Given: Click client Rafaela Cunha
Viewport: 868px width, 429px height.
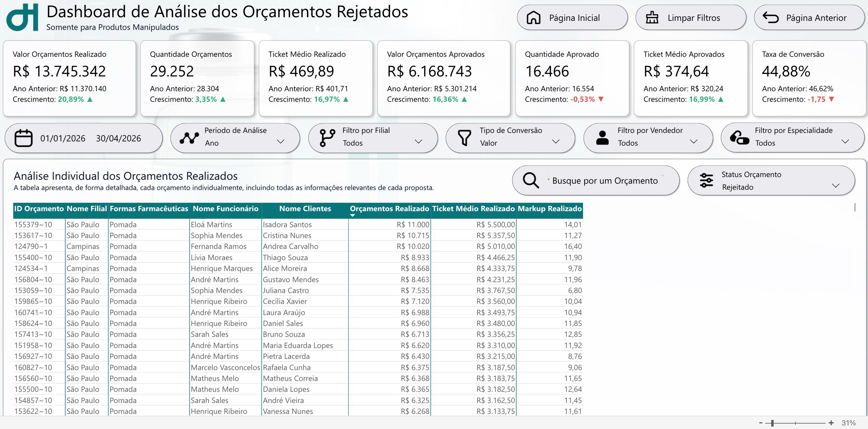Looking at the screenshot, I should (x=287, y=367).
